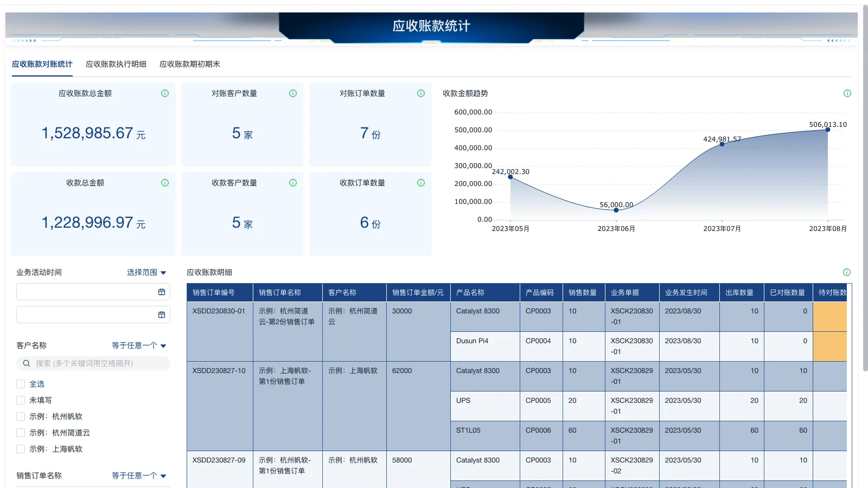The height and width of the screenshot is (488, 868).
Task: Click the search magnifier icon in customer search
Action: (x=26, y=363)
